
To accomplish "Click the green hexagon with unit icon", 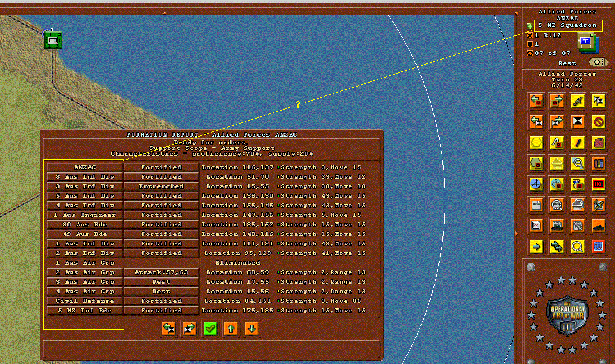I will coord(536,163).
